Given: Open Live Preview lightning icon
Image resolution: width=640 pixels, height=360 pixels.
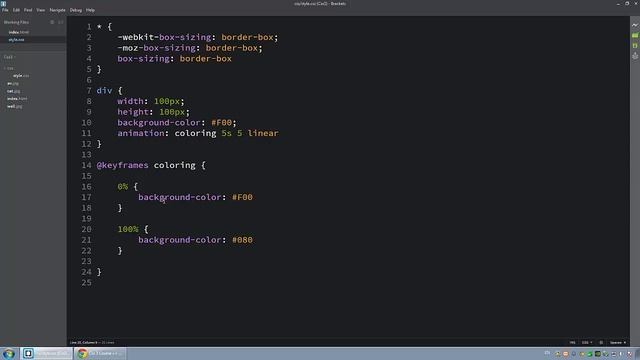Looking at the screenshot, I should click(x=635, y=25).
